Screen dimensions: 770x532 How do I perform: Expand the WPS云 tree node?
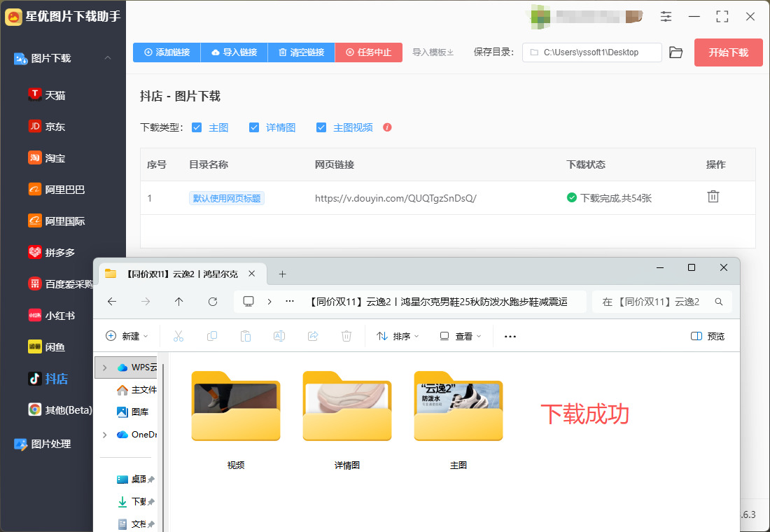click(104, 367)
